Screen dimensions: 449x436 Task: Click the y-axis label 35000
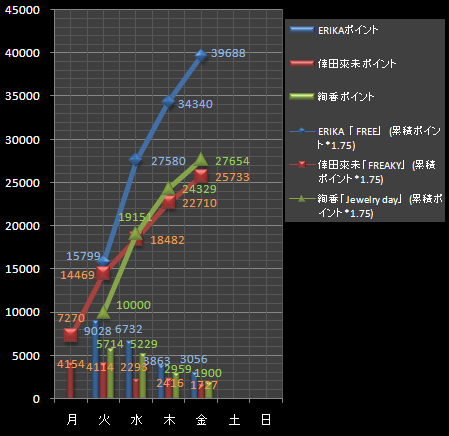(22, 96)
